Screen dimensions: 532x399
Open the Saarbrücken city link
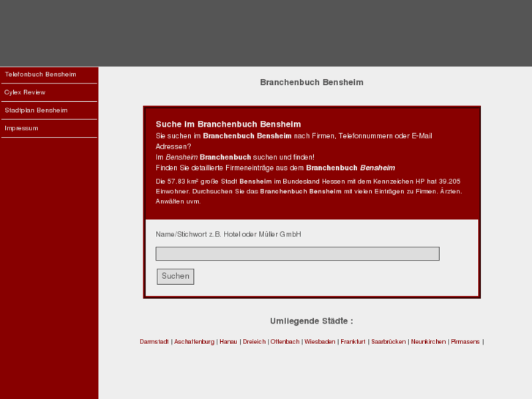(x=389, y=342)
